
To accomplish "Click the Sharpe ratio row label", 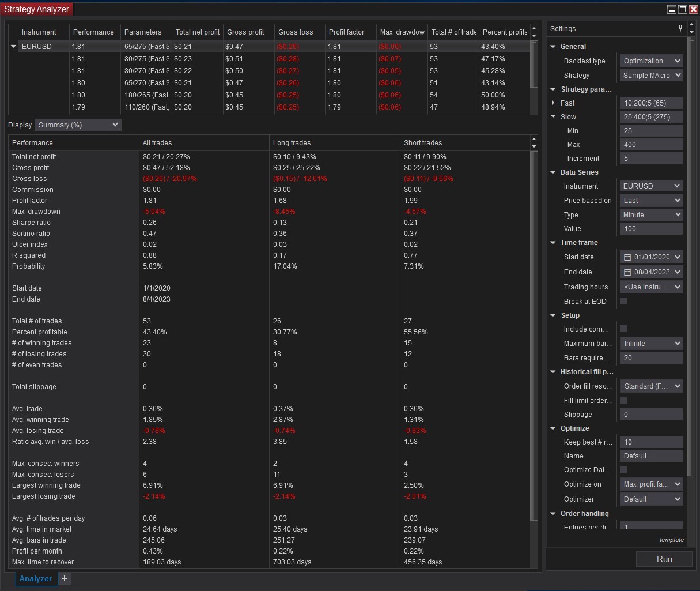I will click(x=31, y=223).
